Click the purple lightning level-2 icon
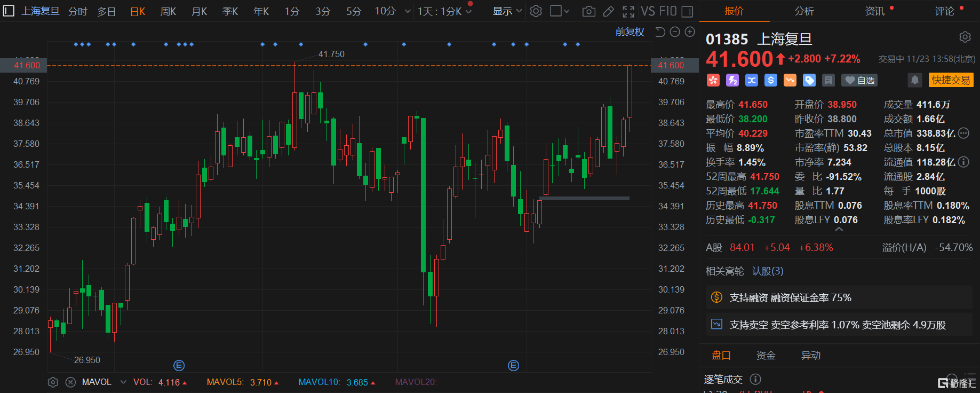This screenshot has height=393, width=980. point(732,80)
